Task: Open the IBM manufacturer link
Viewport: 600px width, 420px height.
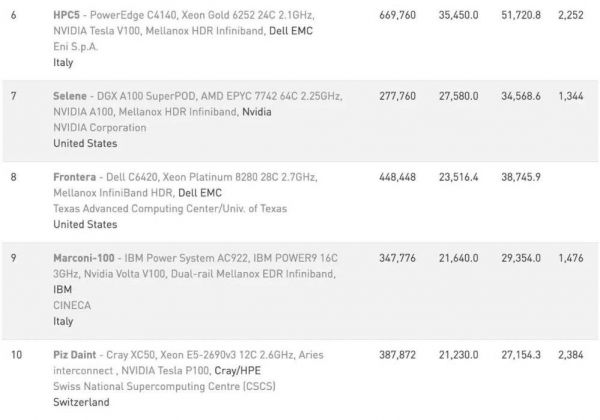Action: (x=62, y=287)
